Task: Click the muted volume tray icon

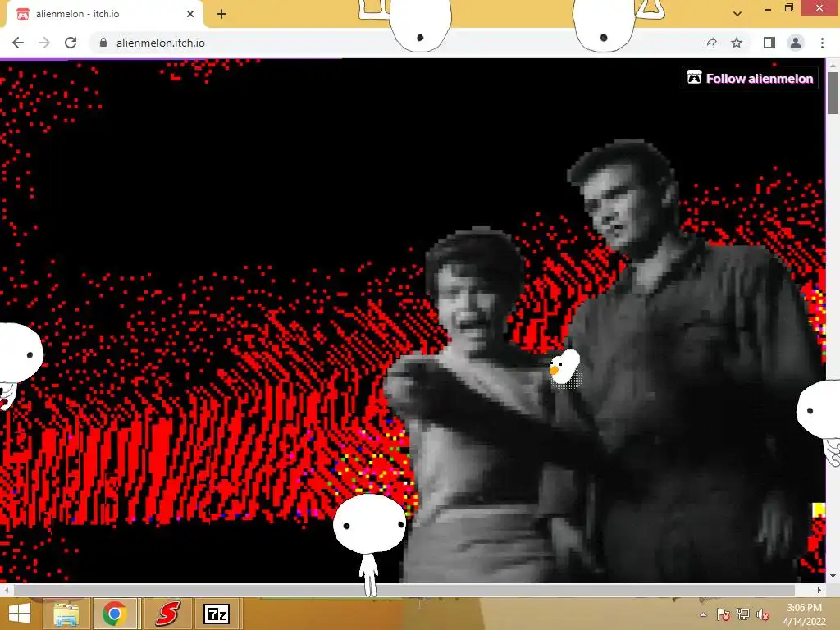Action: click(763, 614)
